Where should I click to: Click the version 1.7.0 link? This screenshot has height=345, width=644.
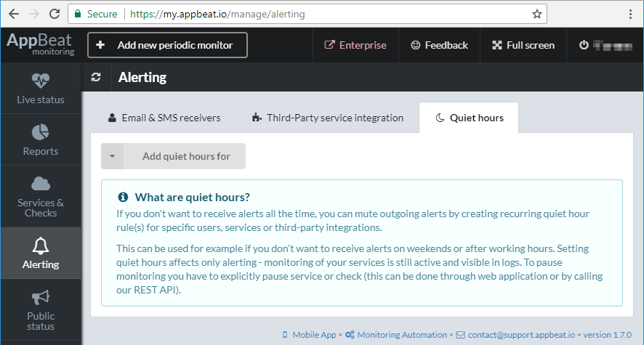tap(607, 335)
